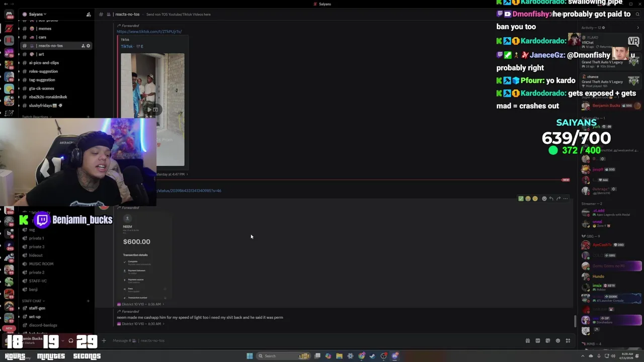
Task: Click chat scrollbar thumb
Action: pyautogui.click(x=576, y=320)
